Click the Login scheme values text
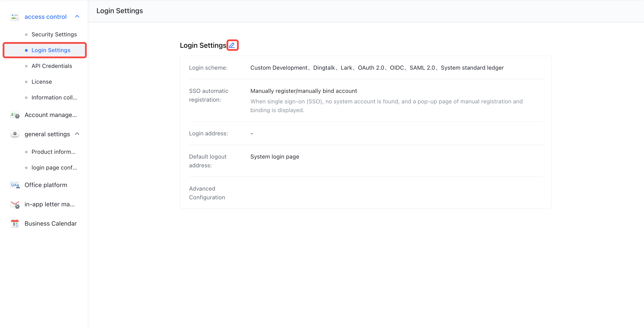 377,68
